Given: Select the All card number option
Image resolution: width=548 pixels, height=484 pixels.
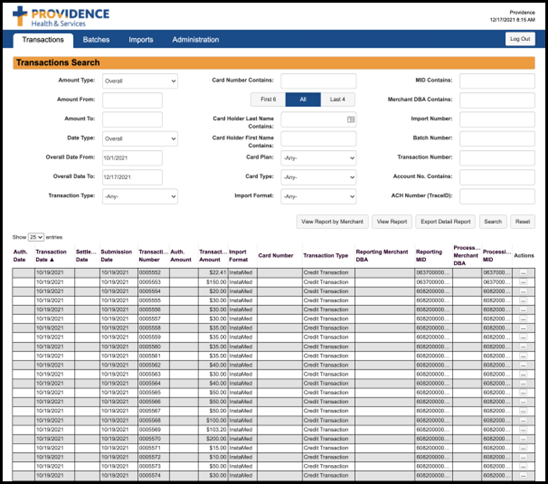Looking at the screenshot, I should pyautogui.click(x=303, y=100).
